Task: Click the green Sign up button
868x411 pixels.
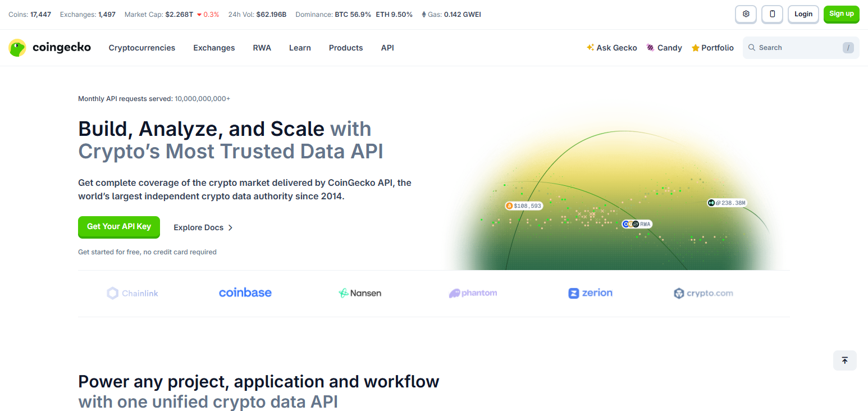Action: (x=842, y=14)
